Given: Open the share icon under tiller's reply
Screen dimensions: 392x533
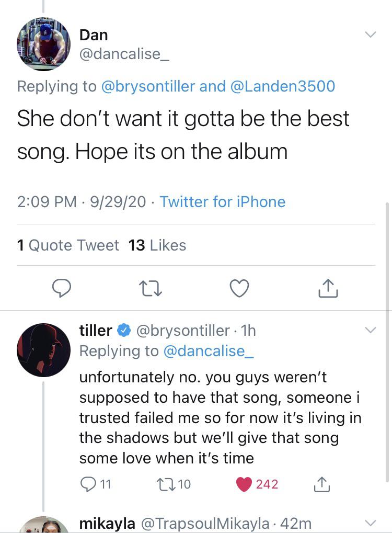Looking at the screenshot, I should pyautogui.click(x=322, y=485).
